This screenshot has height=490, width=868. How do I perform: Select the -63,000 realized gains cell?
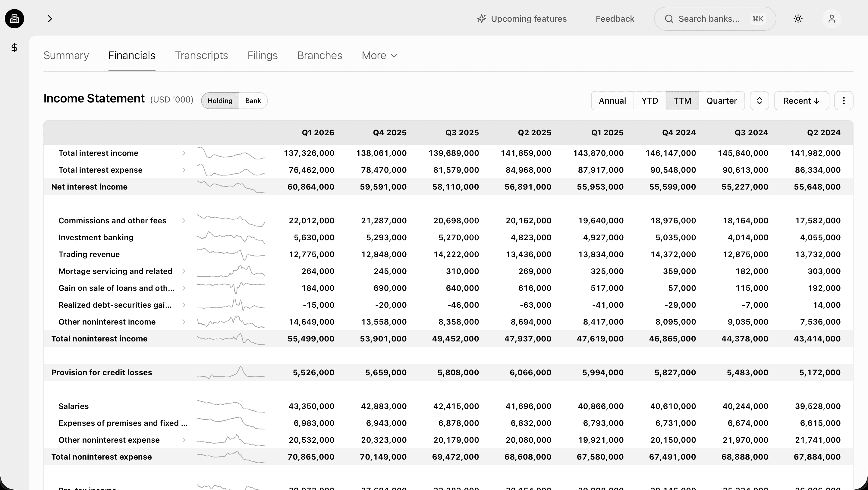[x=536, y=305]
